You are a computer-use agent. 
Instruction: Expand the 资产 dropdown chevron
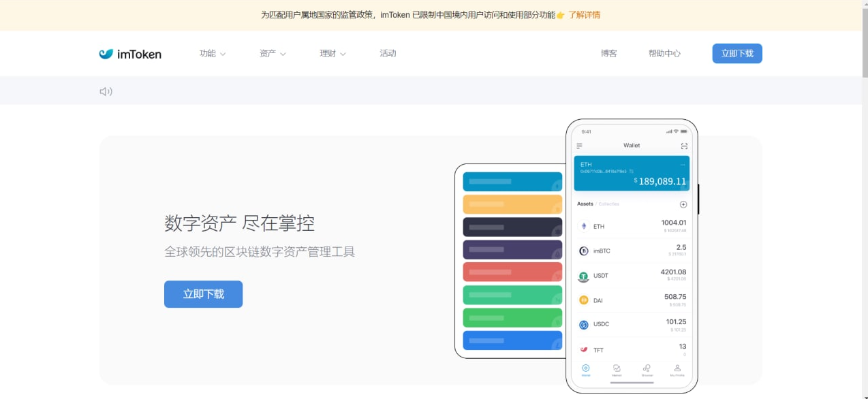[x=283, y=54]
